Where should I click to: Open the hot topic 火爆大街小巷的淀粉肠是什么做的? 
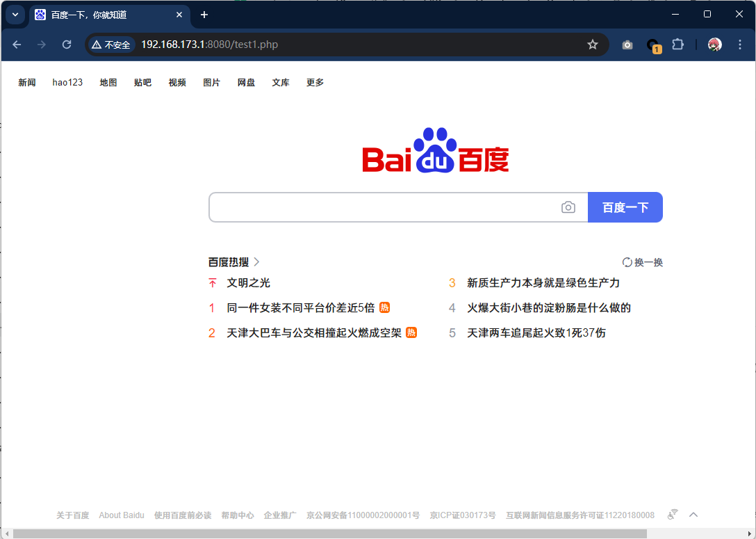[x=549, y=308]
